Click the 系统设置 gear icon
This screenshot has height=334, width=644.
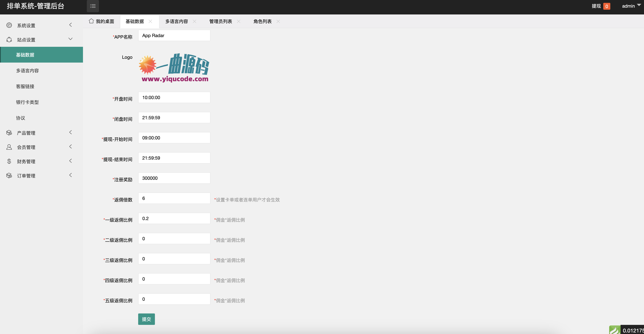(x=9, y=25)
